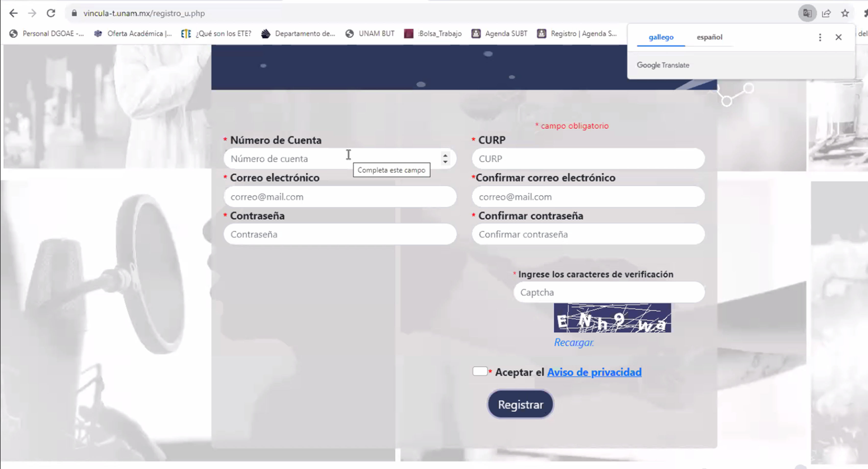This screenshot has width=868, height=469.
Task: Click the Confirmar correo electrónico field
Action: (588, 197)
